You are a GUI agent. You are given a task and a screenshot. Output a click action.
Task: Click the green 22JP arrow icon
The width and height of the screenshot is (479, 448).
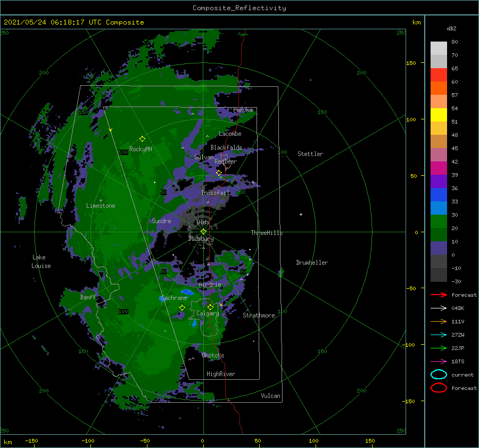coord(439,348)
